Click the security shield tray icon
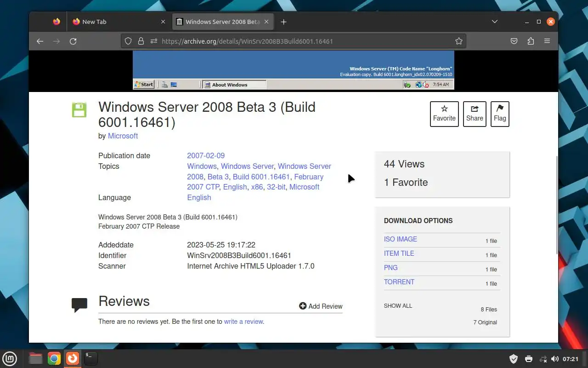Viewport: 588px width, 368px height. (x=514, y=359)
